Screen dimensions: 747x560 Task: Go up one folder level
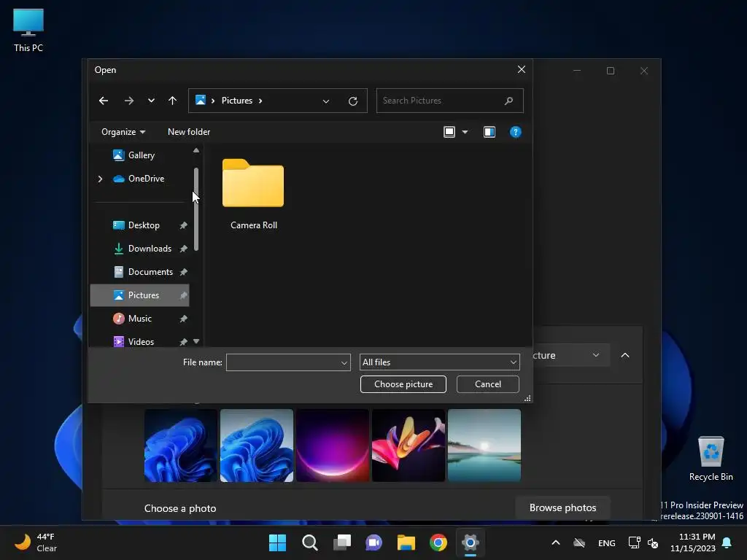pyautogui.click(x=172, y=101)
